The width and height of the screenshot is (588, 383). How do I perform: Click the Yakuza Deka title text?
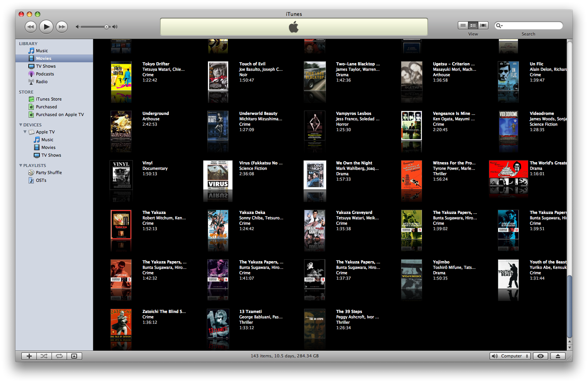252,213
